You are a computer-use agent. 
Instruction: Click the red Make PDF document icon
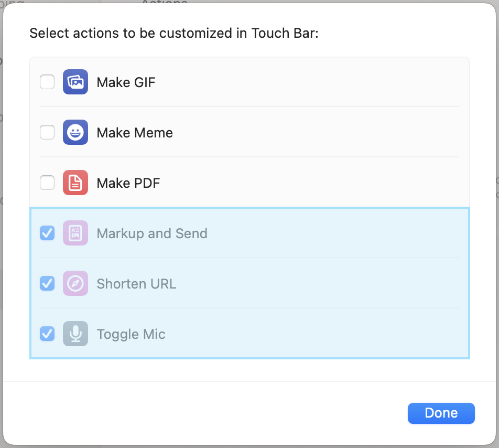click(x=75, y=183)
